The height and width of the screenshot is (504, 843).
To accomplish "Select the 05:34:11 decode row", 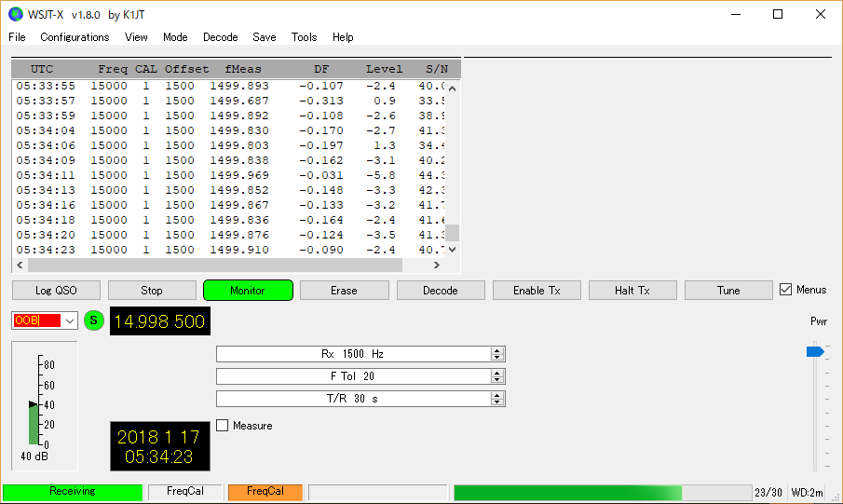I will point(228,175).
